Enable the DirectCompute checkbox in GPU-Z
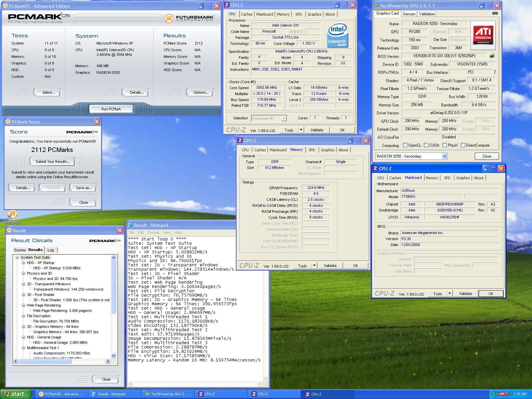 pos(463,145)
